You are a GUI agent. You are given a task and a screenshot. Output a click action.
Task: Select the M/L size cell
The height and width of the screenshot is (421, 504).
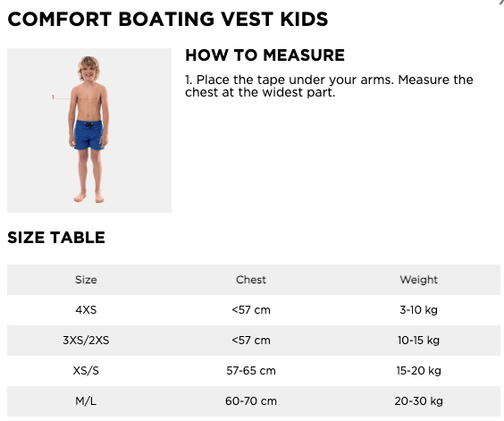click(x=86, y=401)
